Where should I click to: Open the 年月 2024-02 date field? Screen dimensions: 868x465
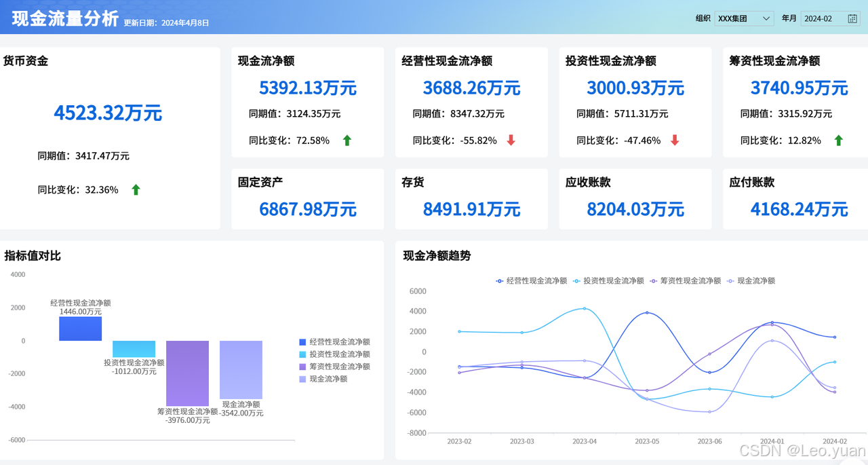831,19
